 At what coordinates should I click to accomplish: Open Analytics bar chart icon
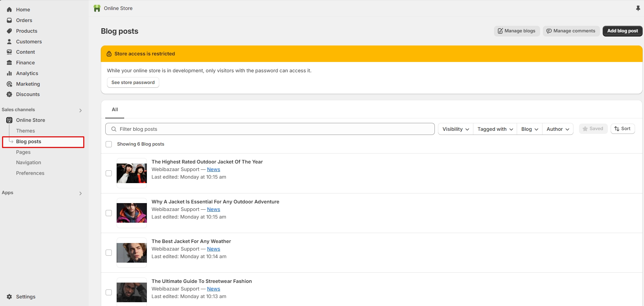point(9,73)
